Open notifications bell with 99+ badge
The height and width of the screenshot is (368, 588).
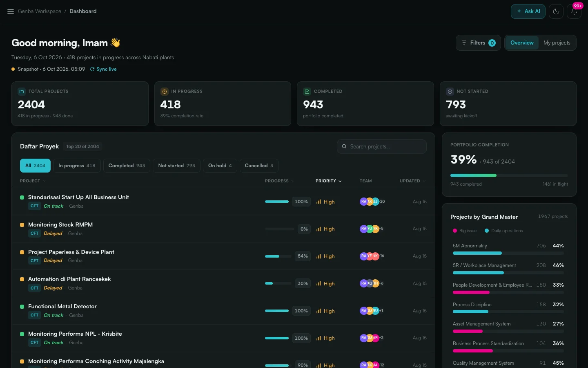pos(574,11)
